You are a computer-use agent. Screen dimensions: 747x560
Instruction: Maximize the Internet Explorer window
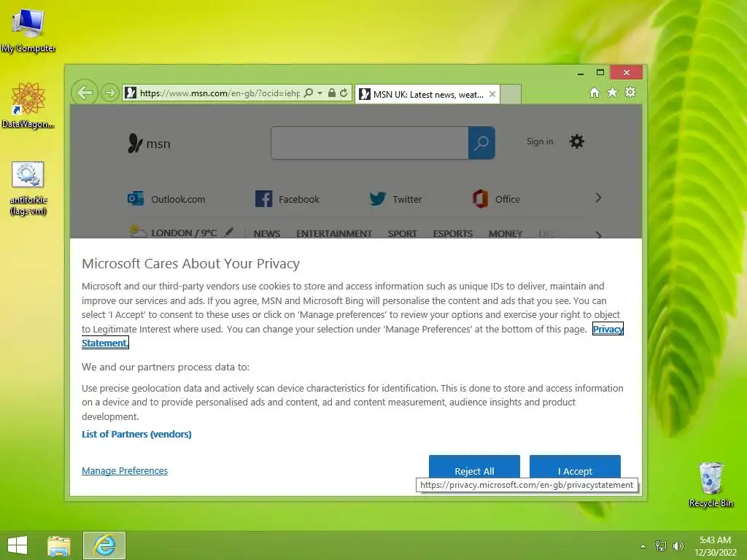pos(600,72)
